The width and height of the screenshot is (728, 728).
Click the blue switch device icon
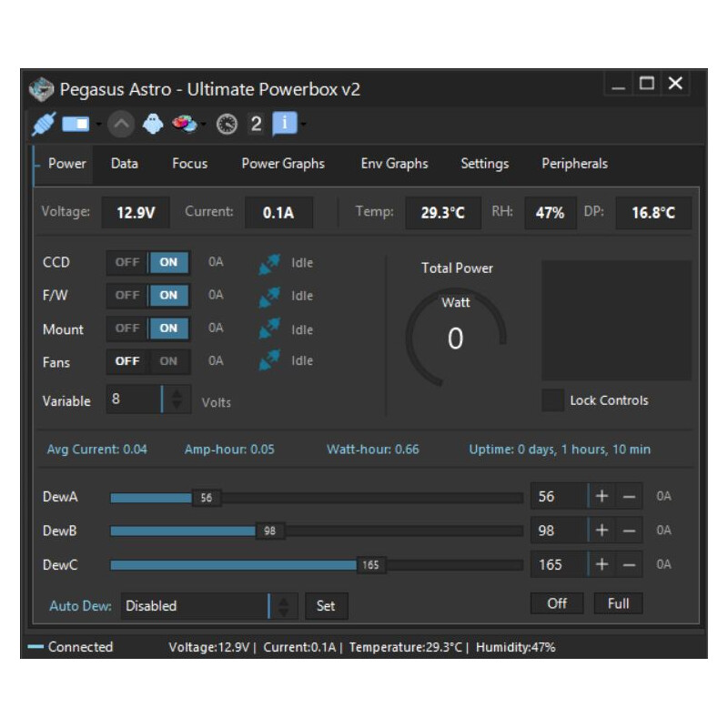(x=76, y=124)
